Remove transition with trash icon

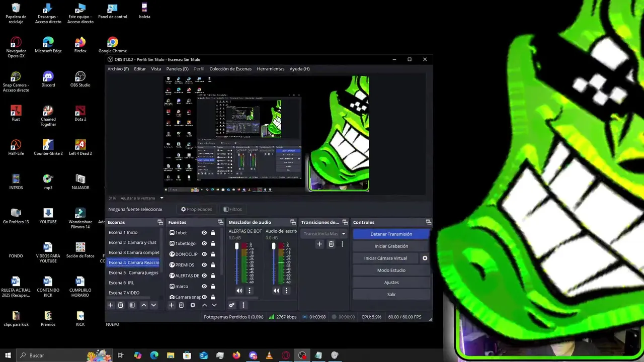[331, 244]
